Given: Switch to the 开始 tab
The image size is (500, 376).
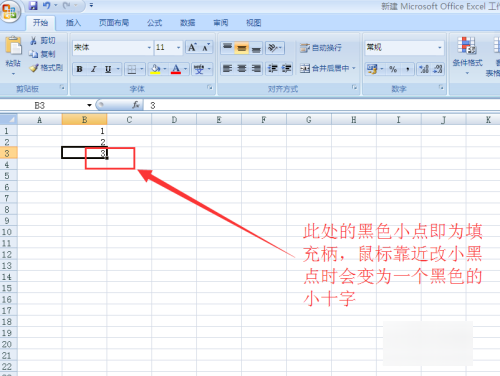Looking at the screenshot, I should (40, 23).
